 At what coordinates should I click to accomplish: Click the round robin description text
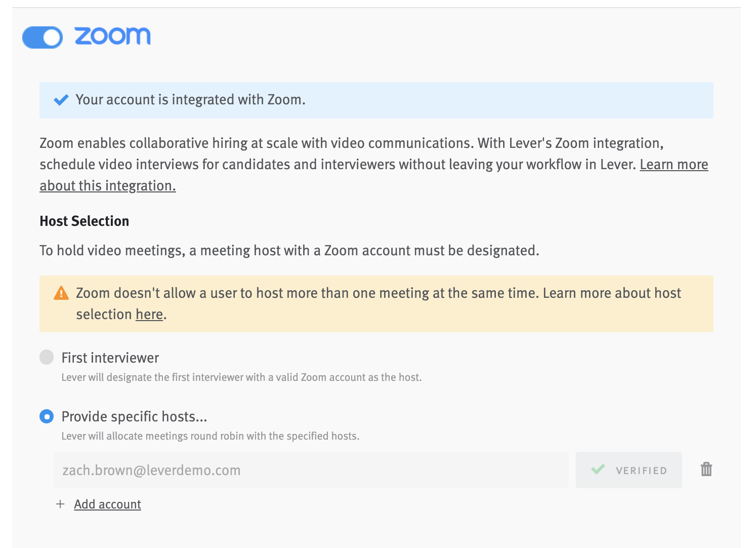pyautogui.click(x=210, y=436)
